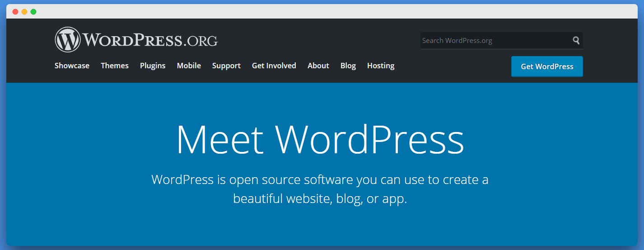This screenshot has height=250, width=644.
Task: Click the WordPress.org wordmark text
Action: 150,40
